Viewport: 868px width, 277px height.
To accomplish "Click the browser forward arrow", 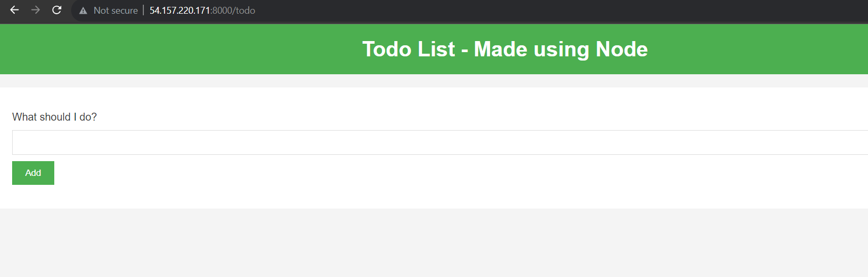I will (x=35, y=10).
